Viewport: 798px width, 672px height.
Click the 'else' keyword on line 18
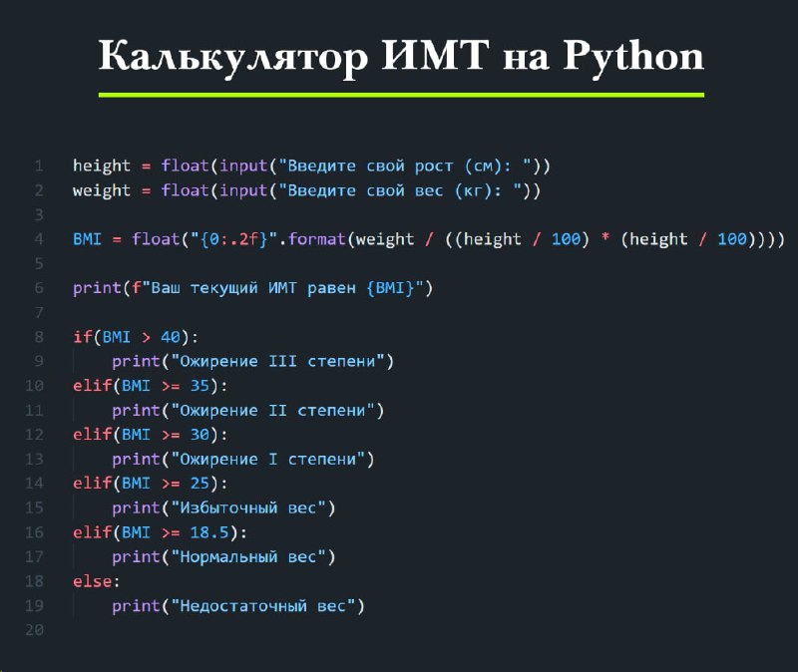[92, 581]
